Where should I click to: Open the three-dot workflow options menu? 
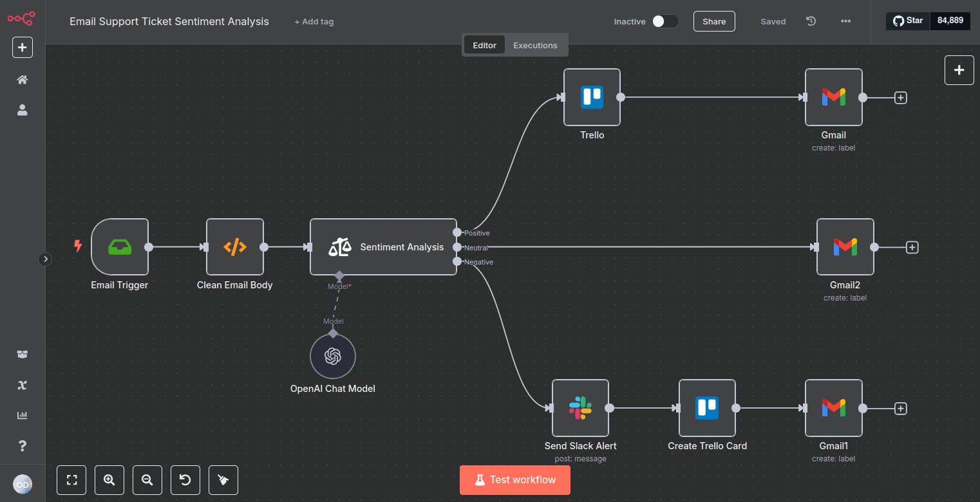tap(845, 21)
